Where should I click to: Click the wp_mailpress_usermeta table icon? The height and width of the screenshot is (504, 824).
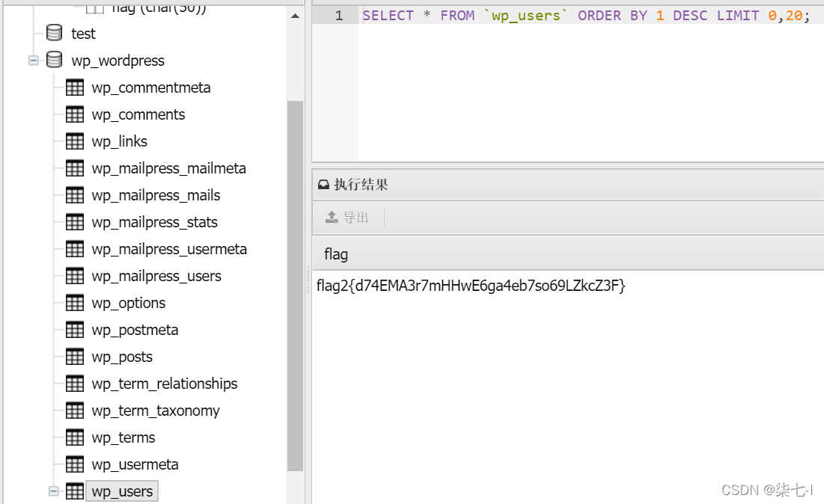pos(75,249)
